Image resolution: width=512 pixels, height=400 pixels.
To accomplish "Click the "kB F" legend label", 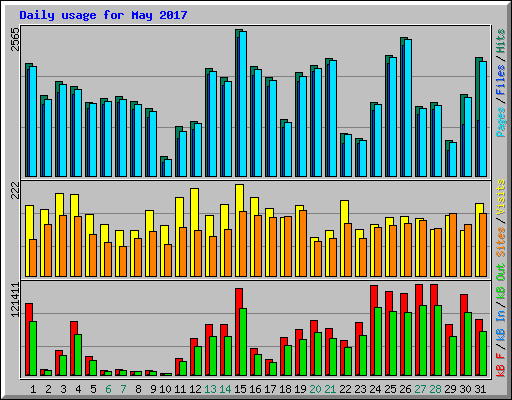I will tap(500, 365).
